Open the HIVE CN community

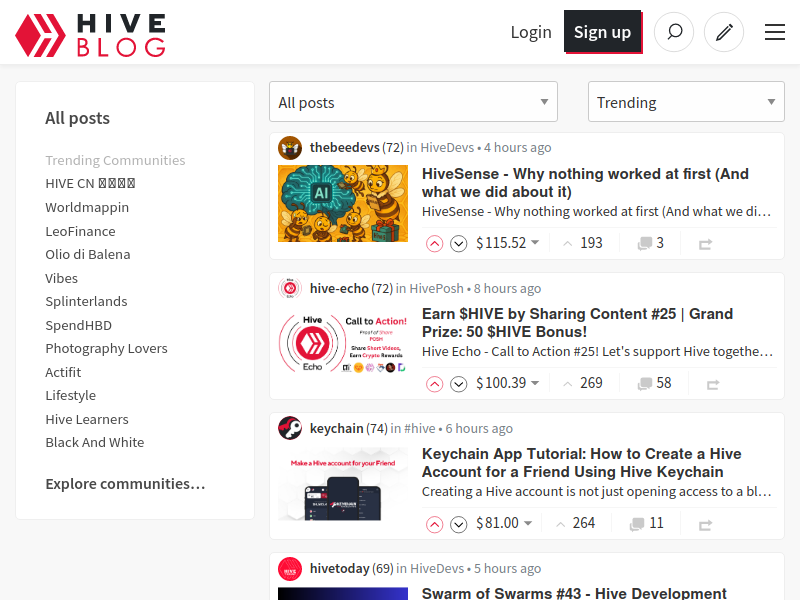coord(90,184)
